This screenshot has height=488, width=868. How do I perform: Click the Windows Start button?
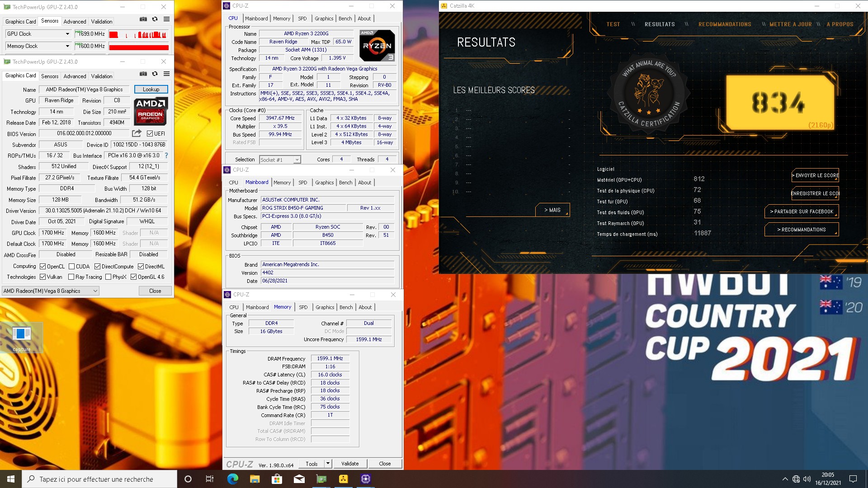click(x=11, y=479)
